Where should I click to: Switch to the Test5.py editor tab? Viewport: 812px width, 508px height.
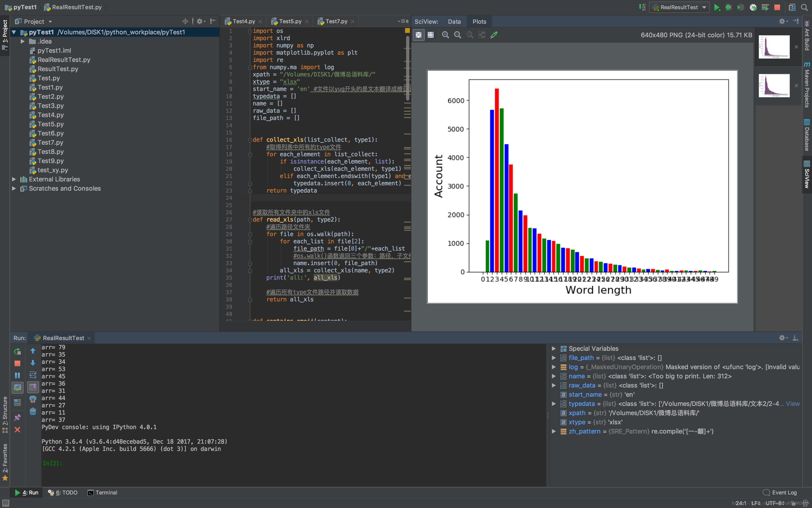click(x=290, y=21)
